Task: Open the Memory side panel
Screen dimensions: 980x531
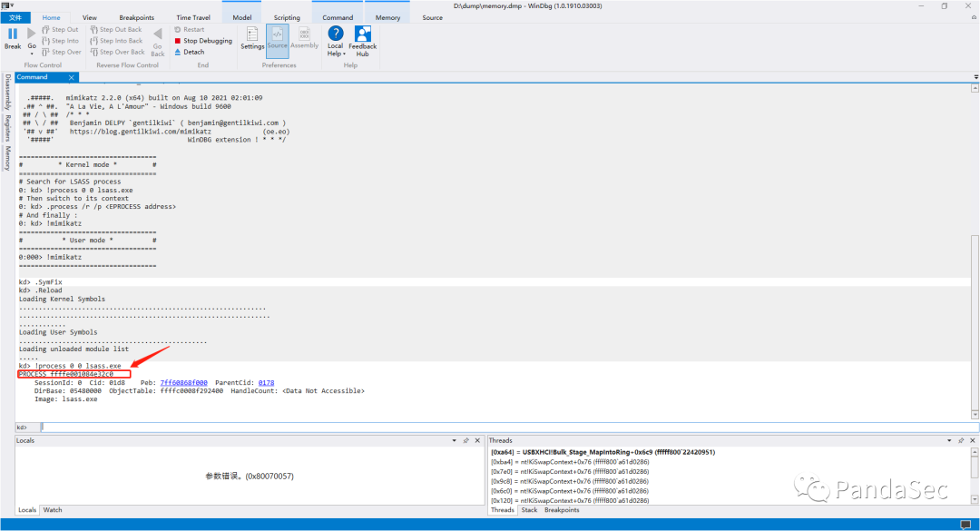Action: click(x=7, y=158)
